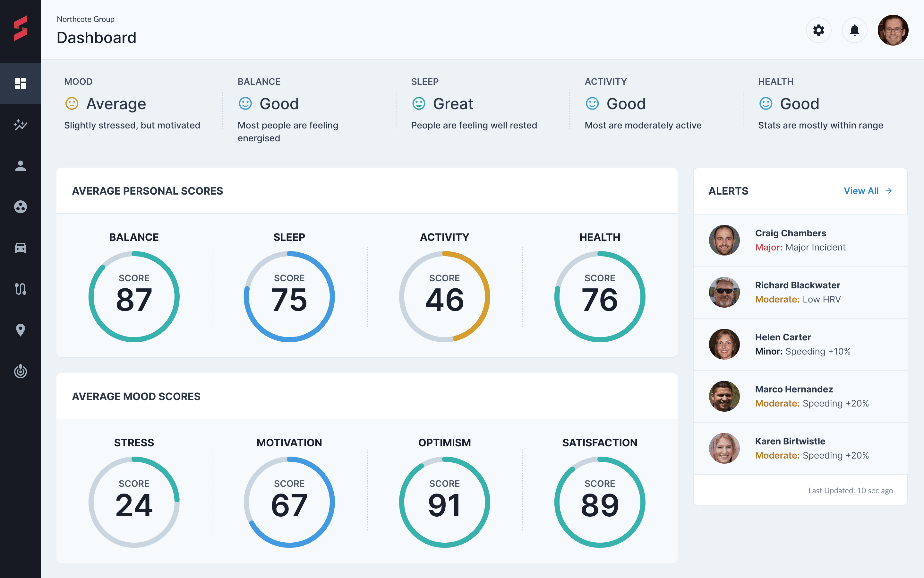924x578 pixels.
Task: Click 'Moderate: Low HRV' alert text
Action: pos(798,299)
